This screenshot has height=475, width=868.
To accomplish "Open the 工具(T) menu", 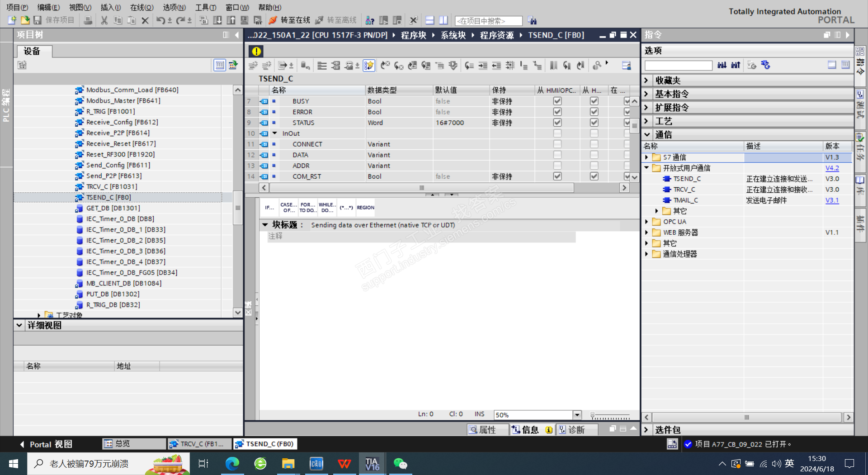I will 205,7.
